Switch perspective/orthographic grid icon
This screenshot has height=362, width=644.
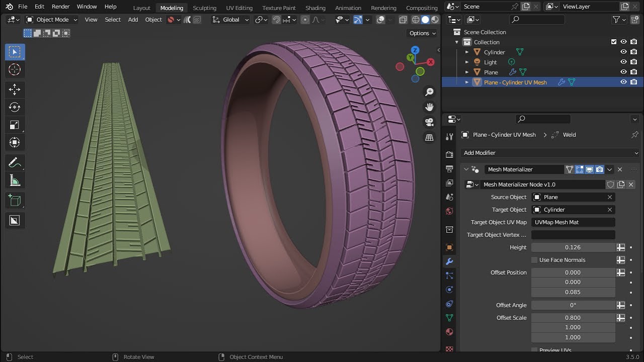[x=429, y=137]
